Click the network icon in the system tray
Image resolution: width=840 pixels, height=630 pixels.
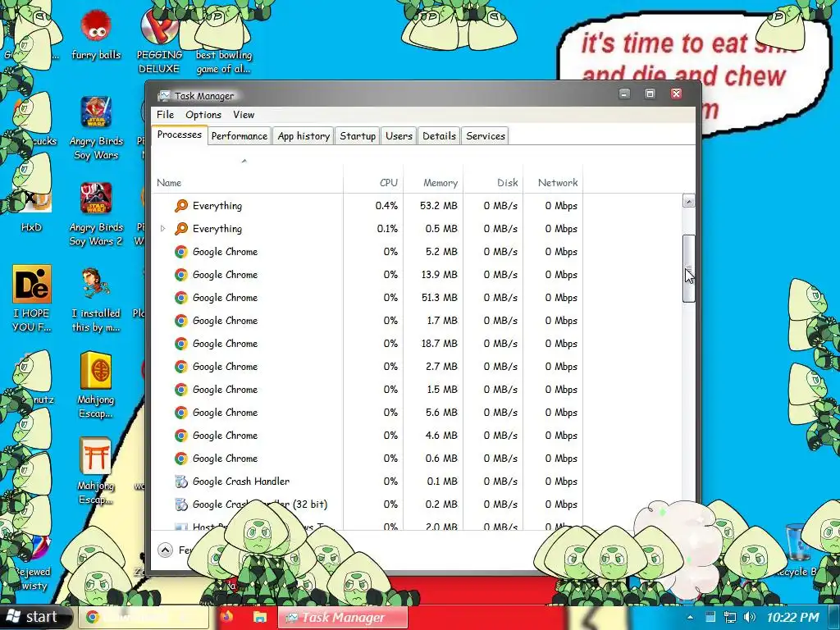tap(729, 617)
